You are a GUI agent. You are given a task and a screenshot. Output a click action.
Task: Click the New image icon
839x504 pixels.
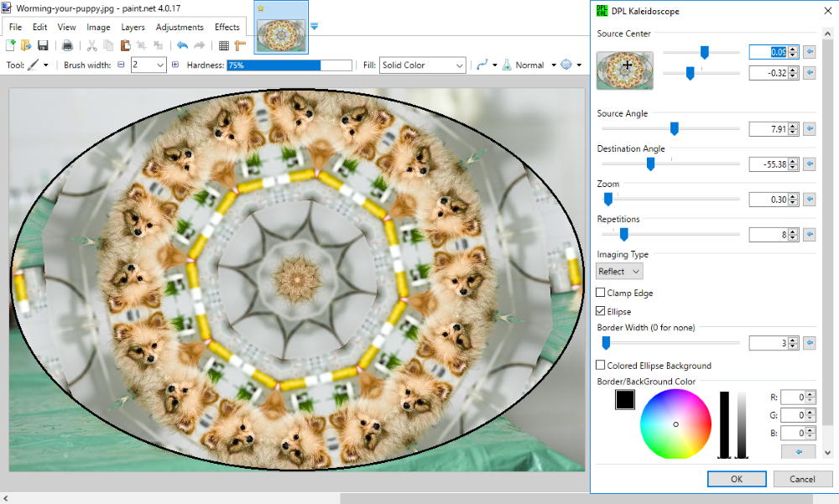point(10,46)
